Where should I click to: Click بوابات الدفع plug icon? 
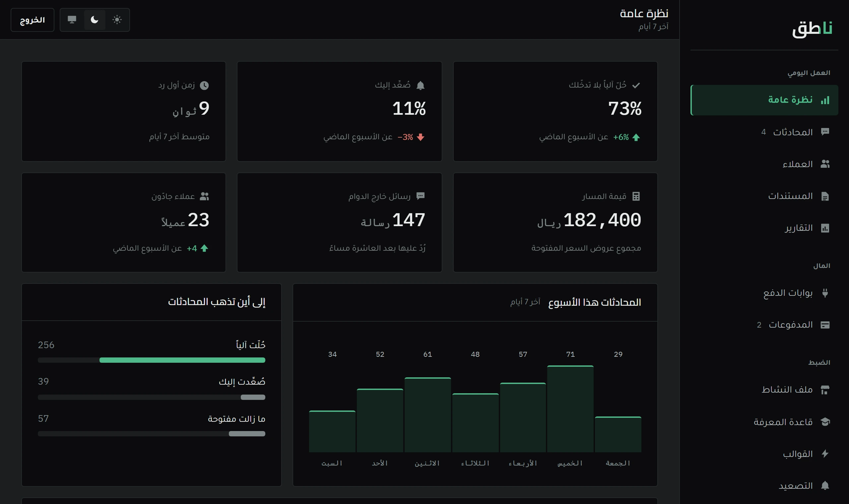(x=825, y=293)
